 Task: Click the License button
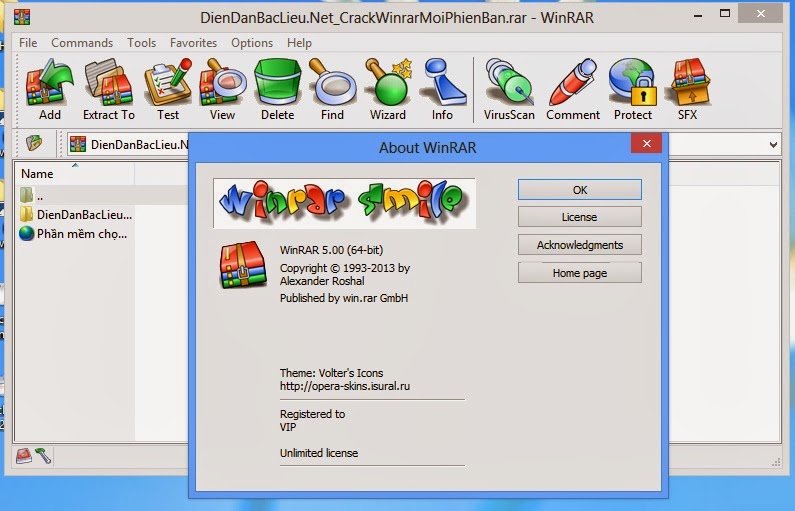click(x=580, y=217)
